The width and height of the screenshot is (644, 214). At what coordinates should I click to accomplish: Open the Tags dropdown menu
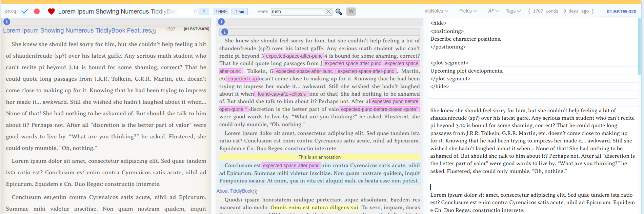[513, 11]
